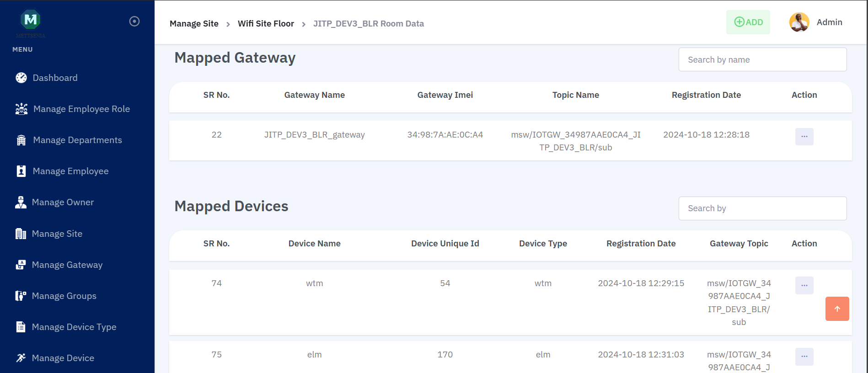Screen dimensions: 868x373
Task: Go to Wifi Site Floor breadcrumb
Action: click(266, 24)
